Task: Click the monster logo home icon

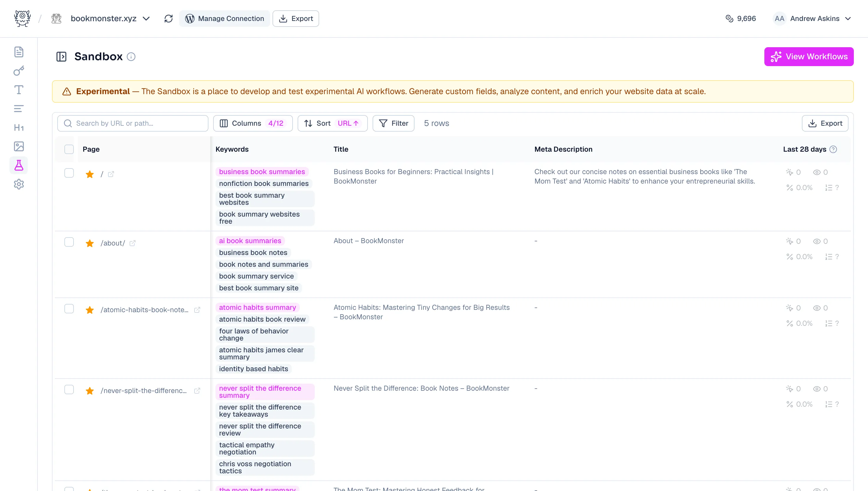Action: coord(22,19)
